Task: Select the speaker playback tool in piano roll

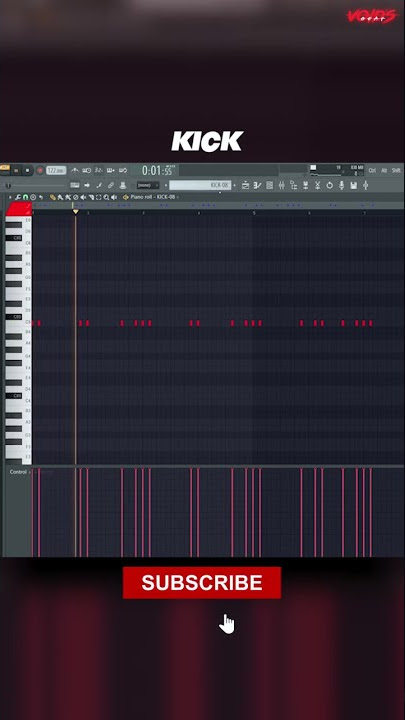Action: tap(113, 197)
